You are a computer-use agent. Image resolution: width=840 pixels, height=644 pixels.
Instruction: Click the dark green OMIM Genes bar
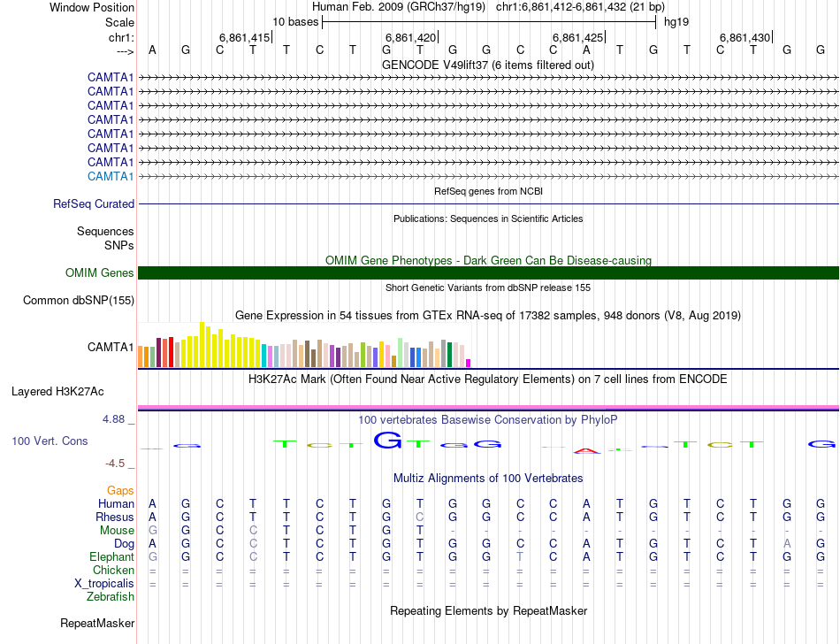coord(488,272)
